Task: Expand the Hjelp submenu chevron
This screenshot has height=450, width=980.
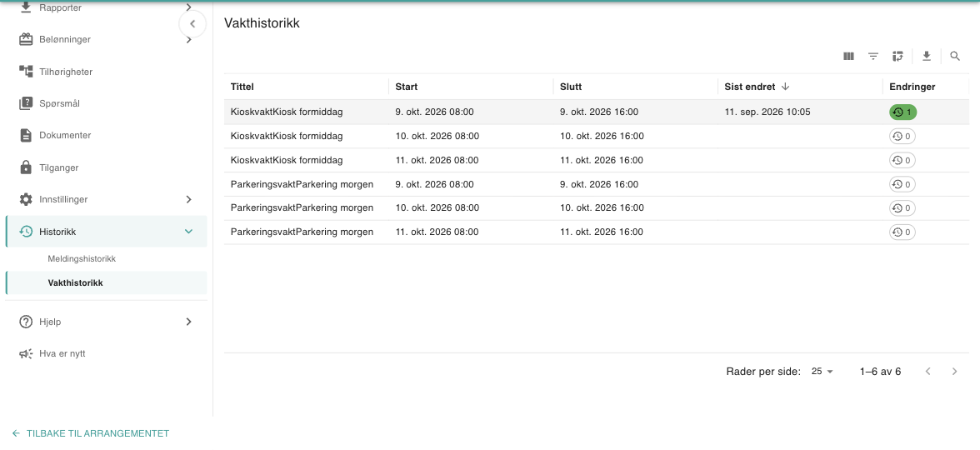Action: [188, 322]
